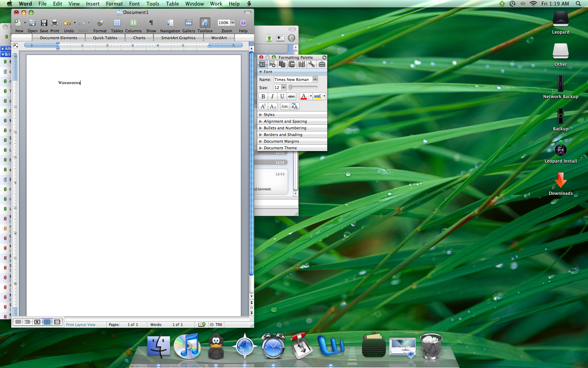Click the Columns icon in toolbar
The width and height of the screenshot is (588, 368).
point(133,23)
